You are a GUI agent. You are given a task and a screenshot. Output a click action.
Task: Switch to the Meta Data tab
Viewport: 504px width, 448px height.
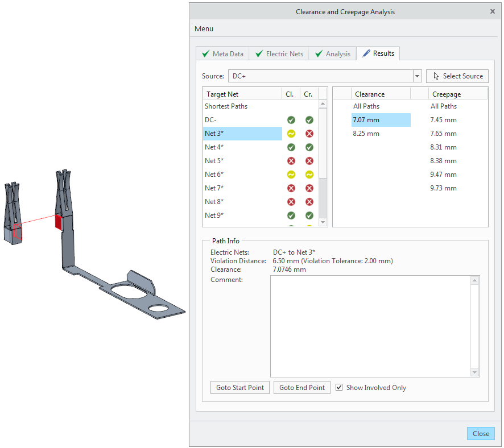(x=222, y=54)
